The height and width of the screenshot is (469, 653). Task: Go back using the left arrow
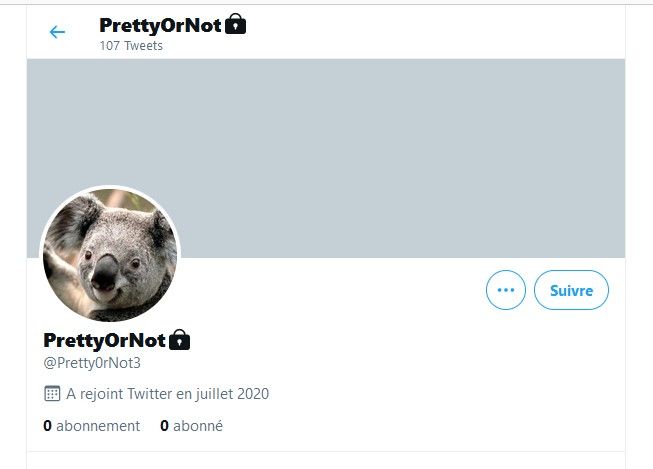pyautogui.click(x=57, y=32)
